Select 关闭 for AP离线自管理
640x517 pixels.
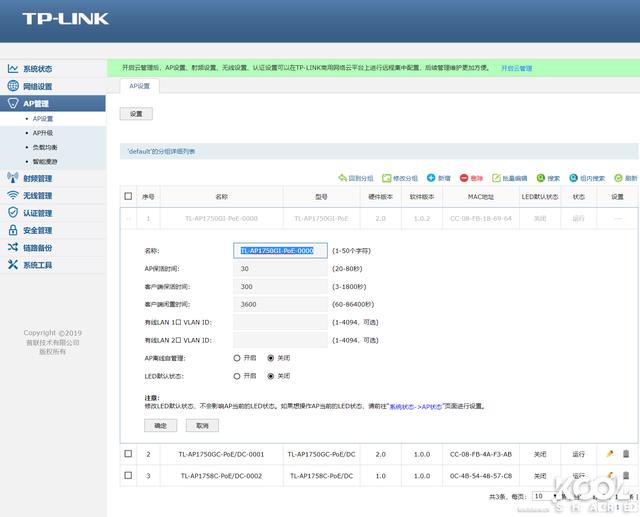271,358
